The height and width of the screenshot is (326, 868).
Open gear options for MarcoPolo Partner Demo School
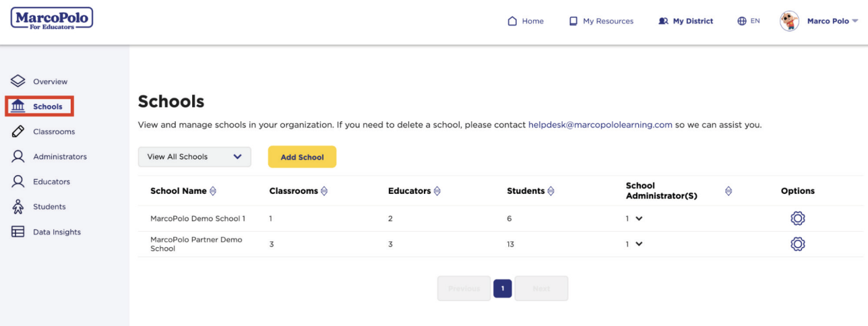(798, 244)
